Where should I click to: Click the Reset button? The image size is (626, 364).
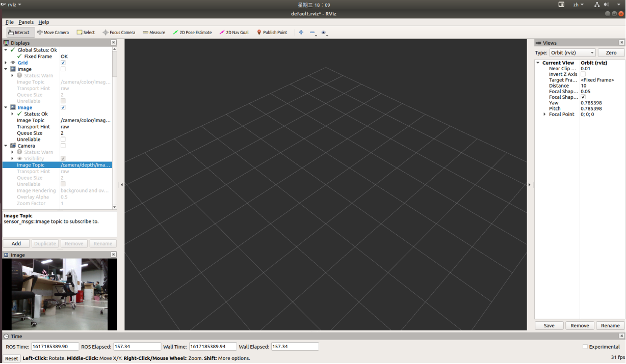(x=11, y=358)
